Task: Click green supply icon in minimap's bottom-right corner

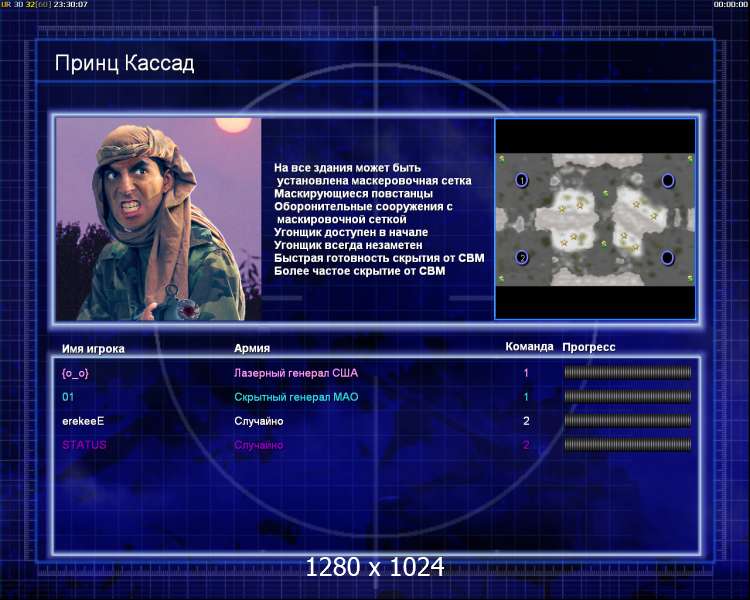Action: 690,278
